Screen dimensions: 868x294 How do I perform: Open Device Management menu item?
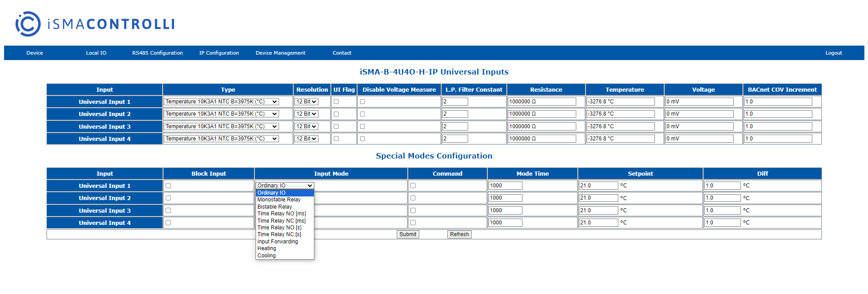tap(280, 53)
